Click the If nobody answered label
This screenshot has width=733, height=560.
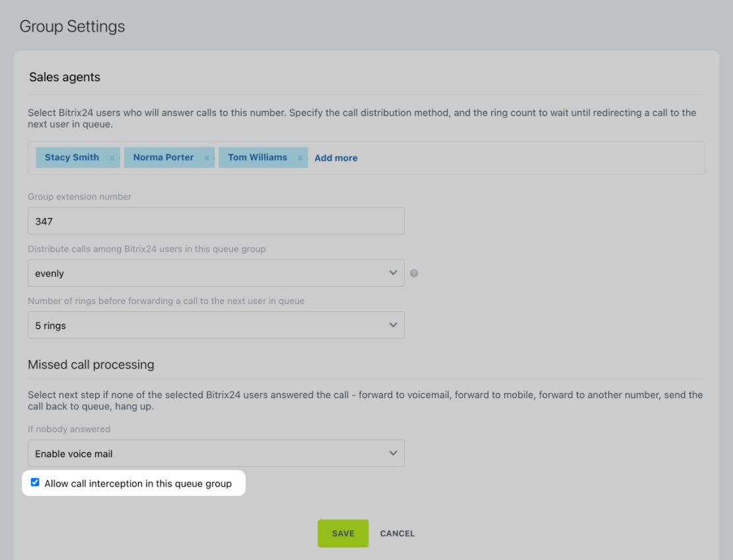[x=69, y=429]
